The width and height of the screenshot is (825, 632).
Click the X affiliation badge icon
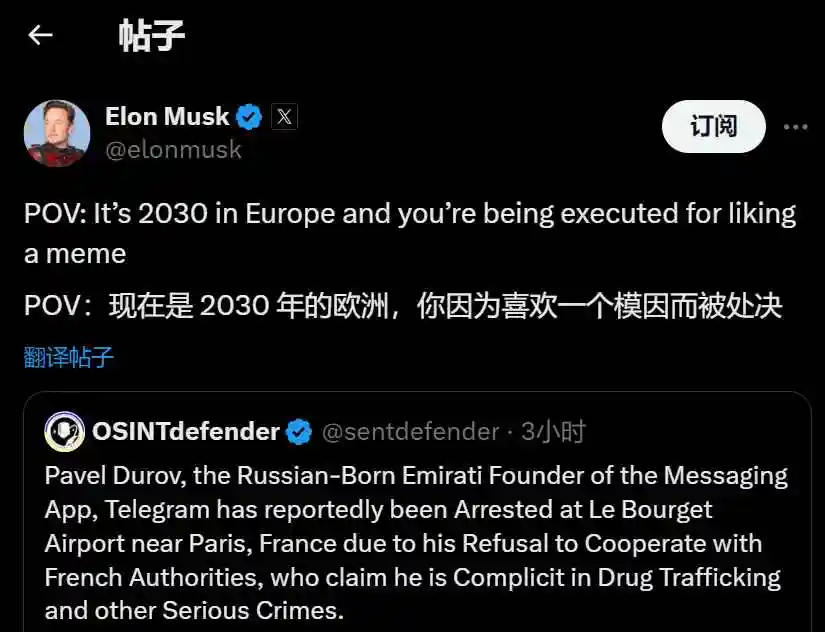pyautogui.click(x=284, y=117)
